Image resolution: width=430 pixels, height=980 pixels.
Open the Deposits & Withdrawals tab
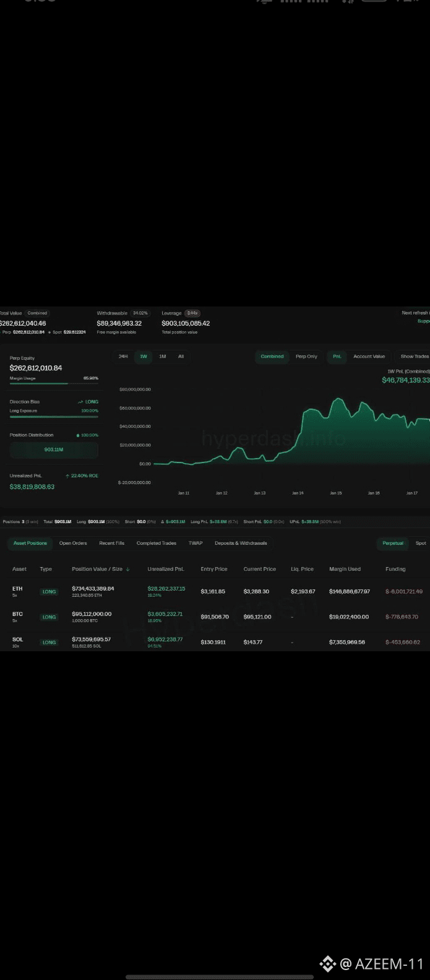(x=241, y=543)
